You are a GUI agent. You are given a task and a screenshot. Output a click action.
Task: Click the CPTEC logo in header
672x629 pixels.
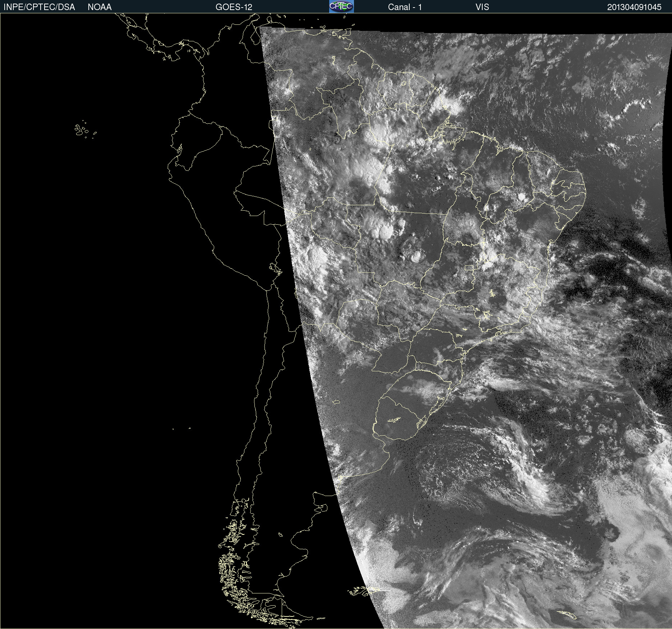[341, 6]
